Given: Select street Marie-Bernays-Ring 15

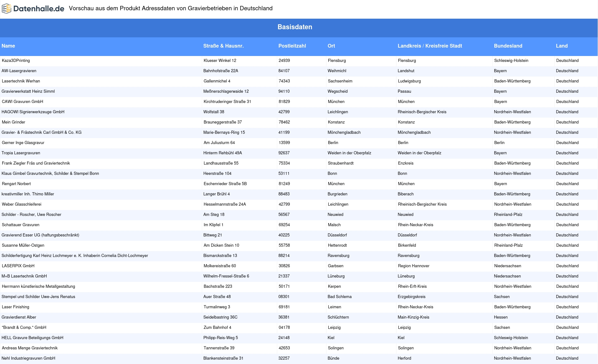Looking at the screenshot, I should [x=224, y=133].
